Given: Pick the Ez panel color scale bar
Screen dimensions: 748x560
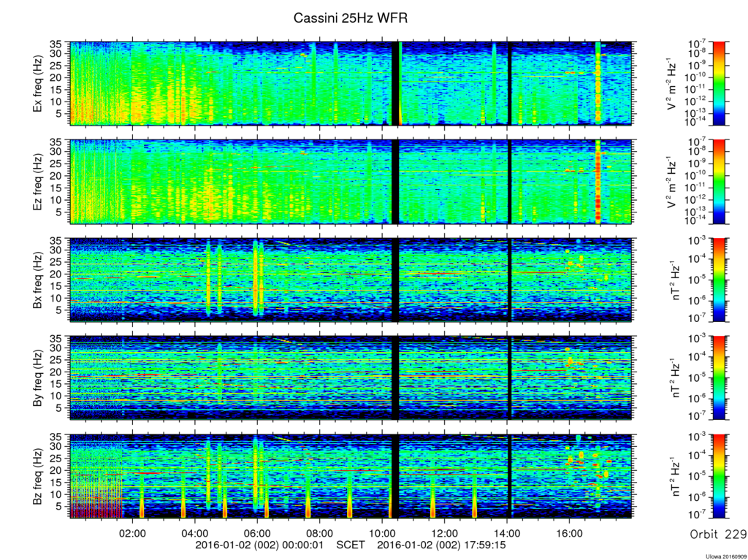Looking at the screenshot, I should 719,182.
